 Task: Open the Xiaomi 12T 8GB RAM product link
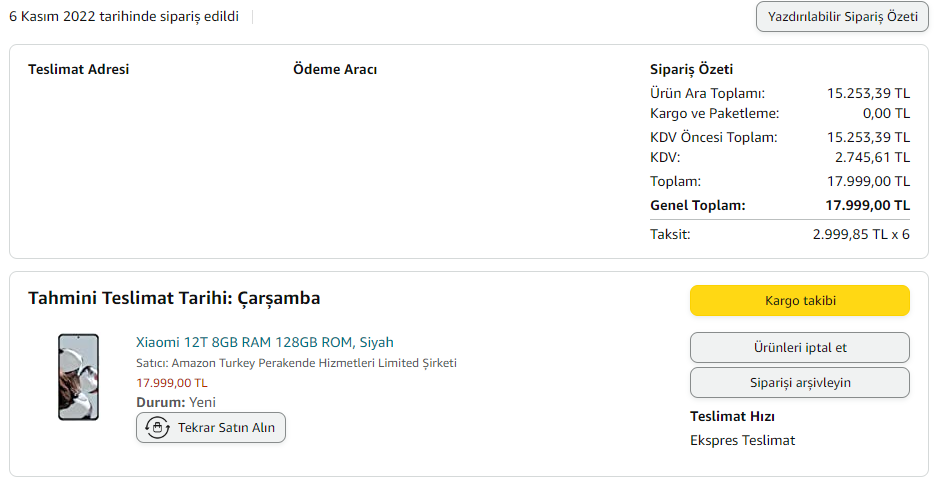click(x=264, y=342)
